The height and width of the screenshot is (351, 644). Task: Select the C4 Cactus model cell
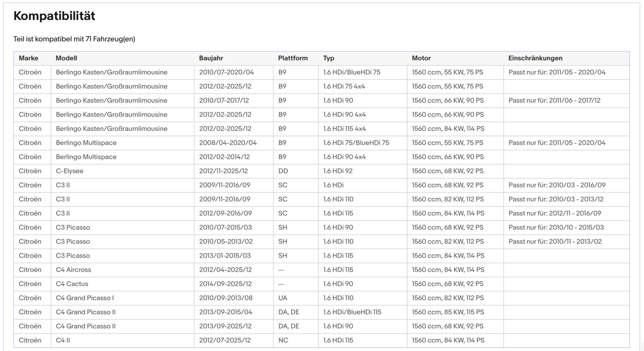coord(72,284)
